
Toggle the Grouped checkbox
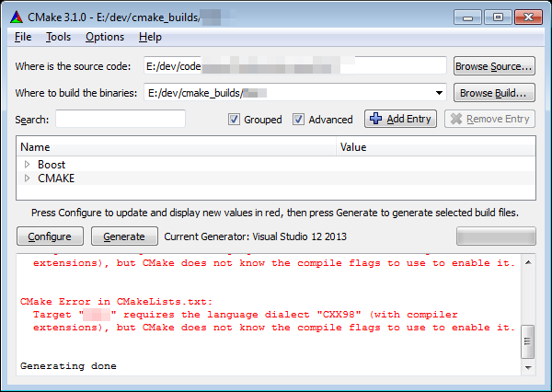point(235,120)
